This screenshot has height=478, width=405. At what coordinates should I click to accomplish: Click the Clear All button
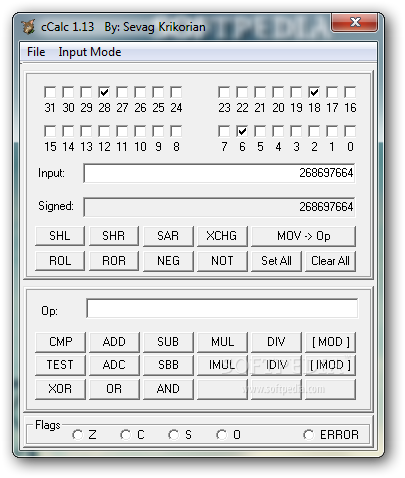(x=330, y=261)
